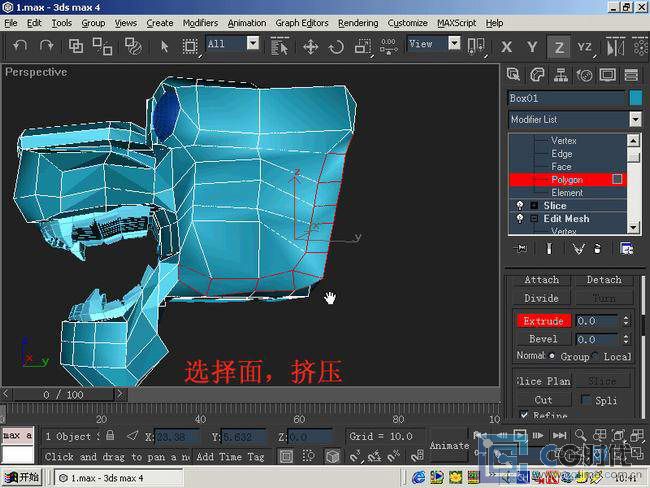Open the Display command panel tab
Image resolution: width=650 pixels, height=488 pixels.
608,75
